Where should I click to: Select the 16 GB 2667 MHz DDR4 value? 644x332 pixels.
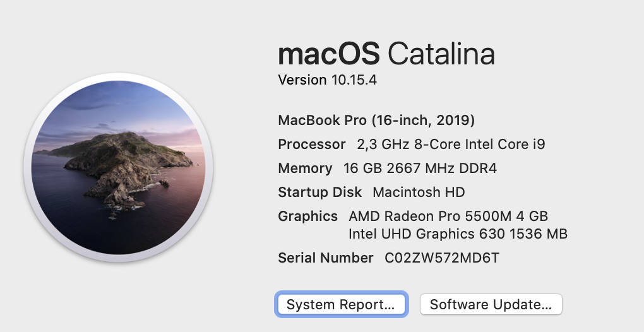pos(420,169)
